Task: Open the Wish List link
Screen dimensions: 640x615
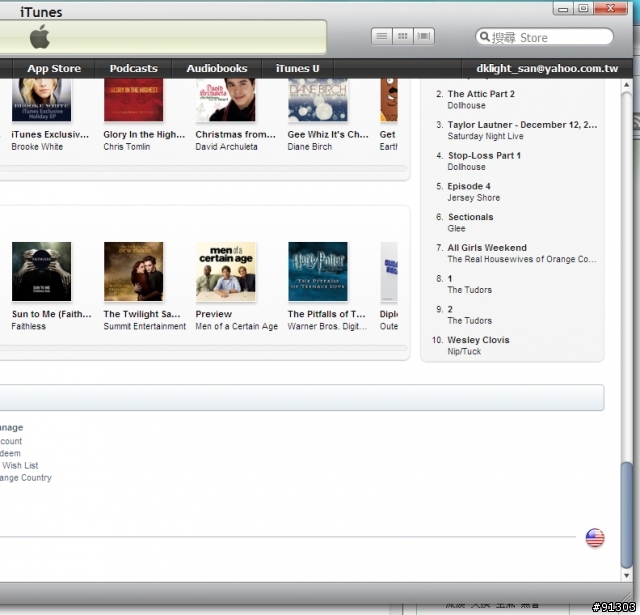Action: tap(20, 465)
